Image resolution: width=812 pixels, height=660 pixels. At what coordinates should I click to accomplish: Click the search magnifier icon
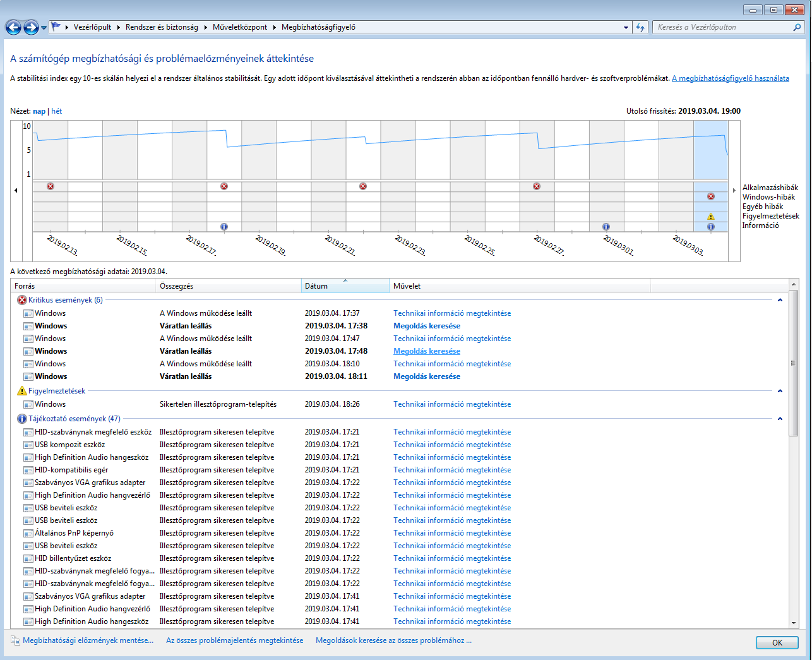click(797, 27)
